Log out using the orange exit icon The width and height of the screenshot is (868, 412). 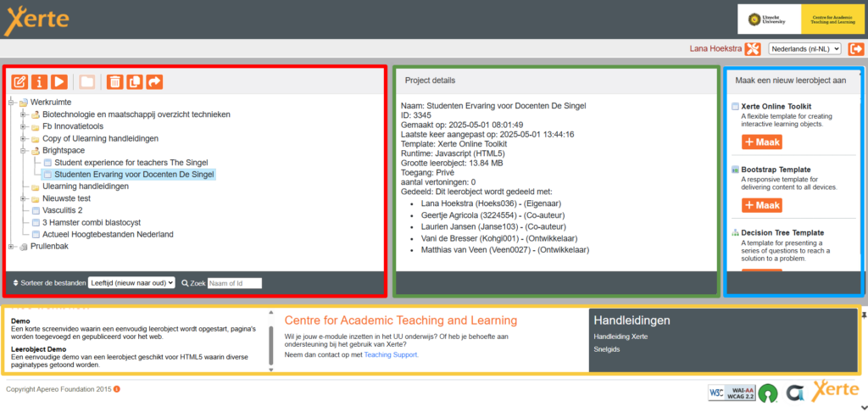pos(856,48)
